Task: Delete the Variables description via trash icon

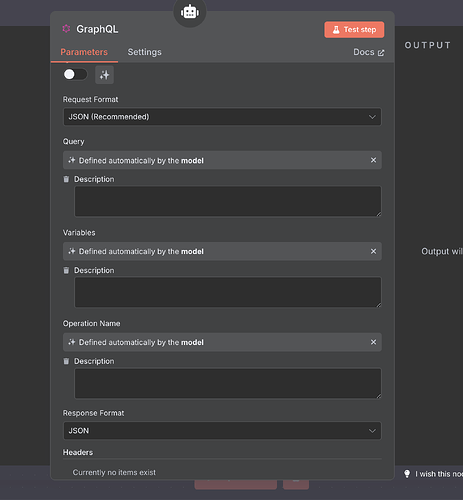Action: [66, 270]
